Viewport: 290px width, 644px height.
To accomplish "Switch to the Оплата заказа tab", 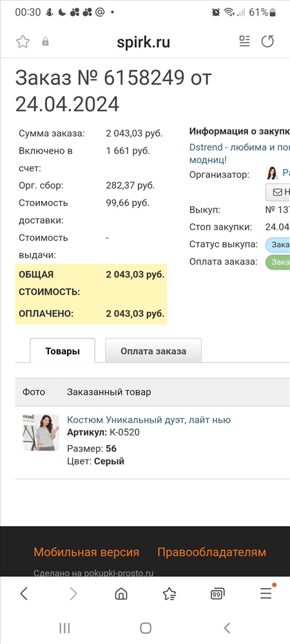I will (153, 351).
